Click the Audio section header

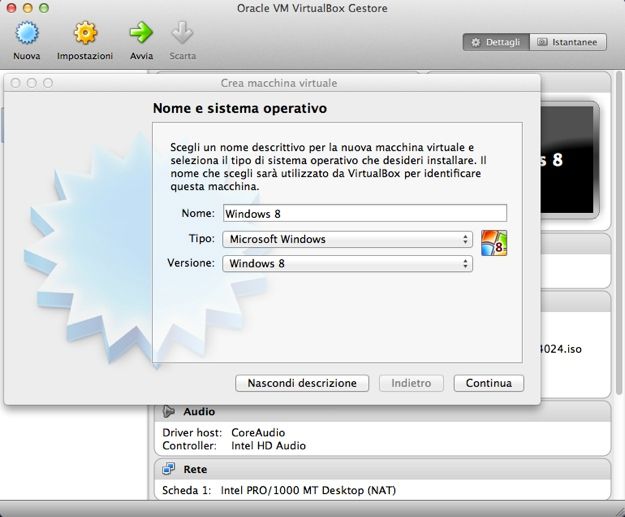pyautogui.click(x=382, y=411)
